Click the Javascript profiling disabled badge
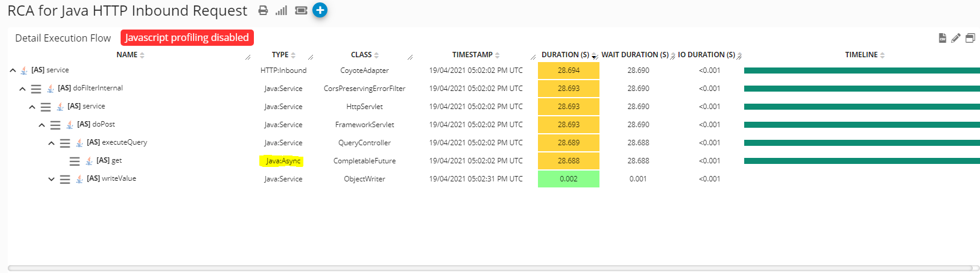Viewport: 980px width, 273px height. [187, 37]
